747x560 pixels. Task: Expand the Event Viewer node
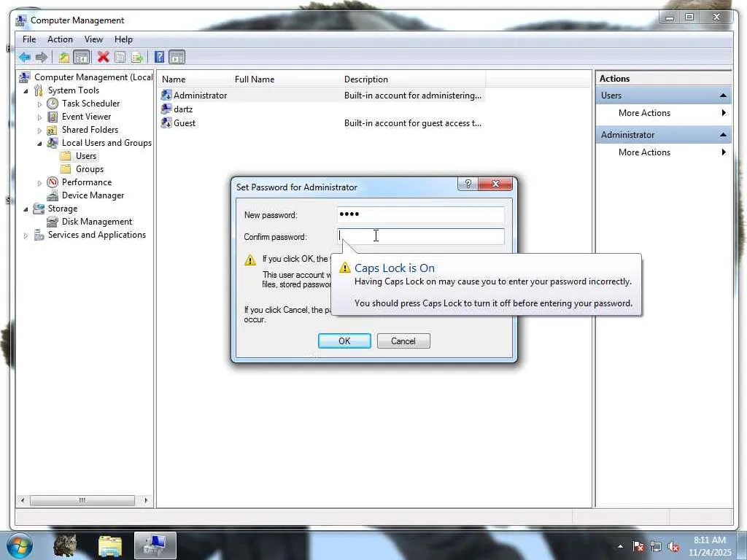39,117
